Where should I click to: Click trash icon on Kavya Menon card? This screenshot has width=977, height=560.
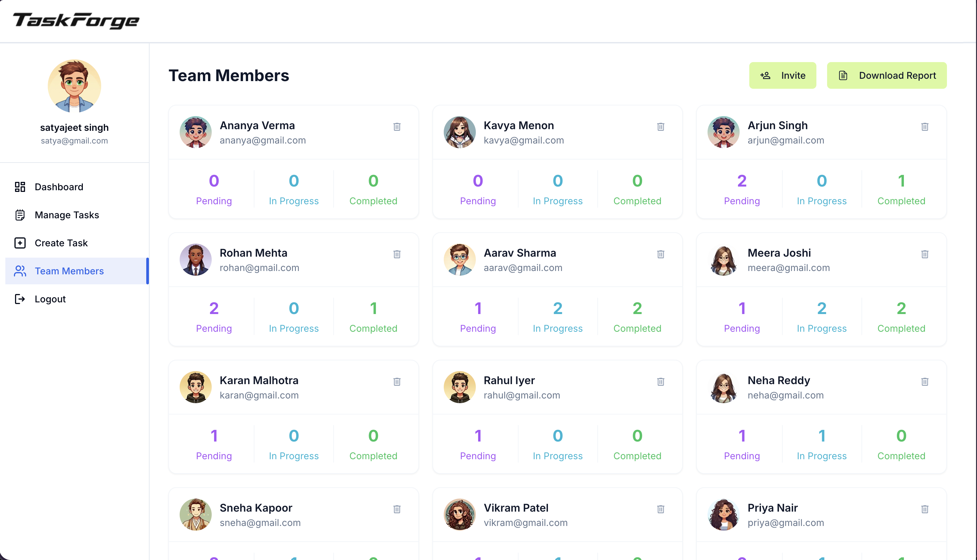660,126
